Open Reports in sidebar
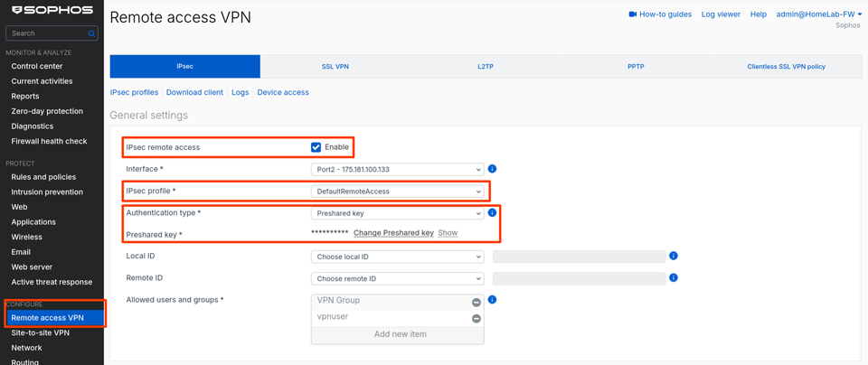 25,97
